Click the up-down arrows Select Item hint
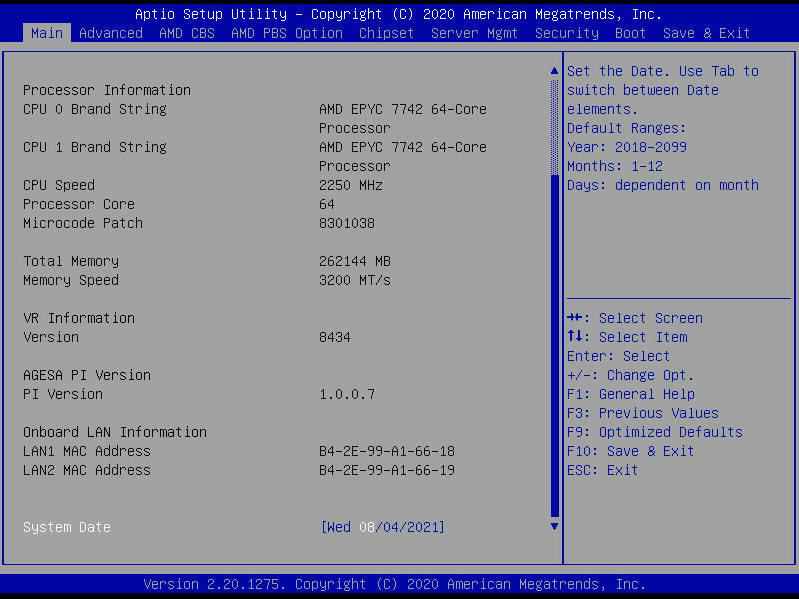799x599 pixels. point(627,337)
